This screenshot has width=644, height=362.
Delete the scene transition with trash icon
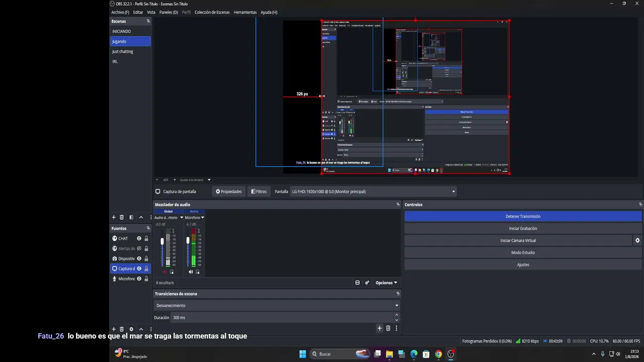click(x=388, y=328)
